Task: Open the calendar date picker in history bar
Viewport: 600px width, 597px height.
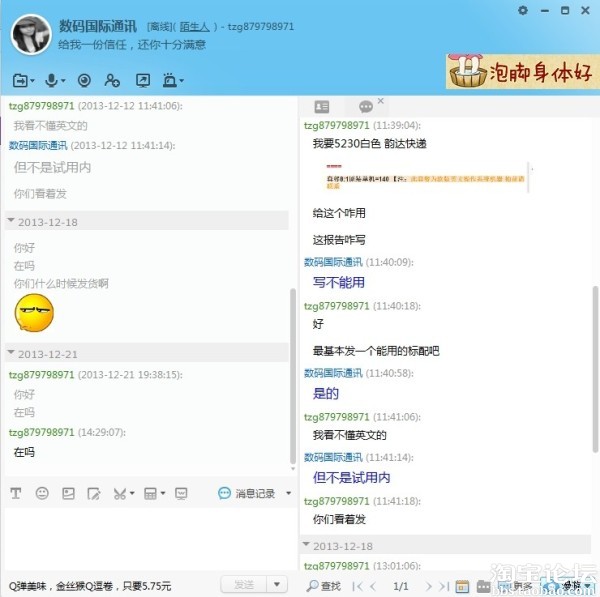Action: [x=462, y=586]
